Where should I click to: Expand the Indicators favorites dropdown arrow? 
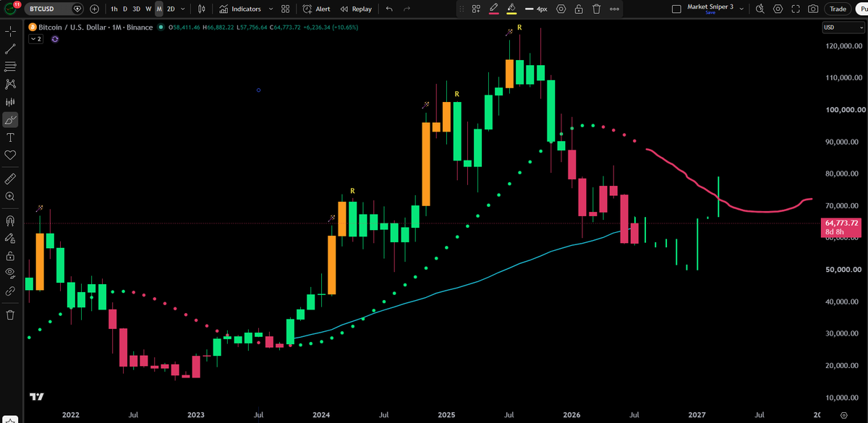pyautogui.click(x=271, y=9)
